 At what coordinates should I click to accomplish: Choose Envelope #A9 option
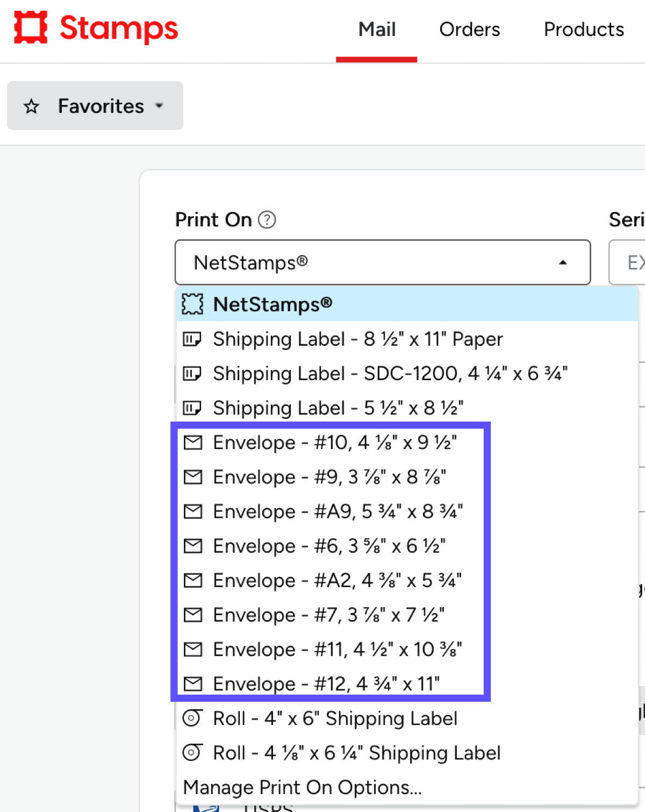(x=407, y=511)
